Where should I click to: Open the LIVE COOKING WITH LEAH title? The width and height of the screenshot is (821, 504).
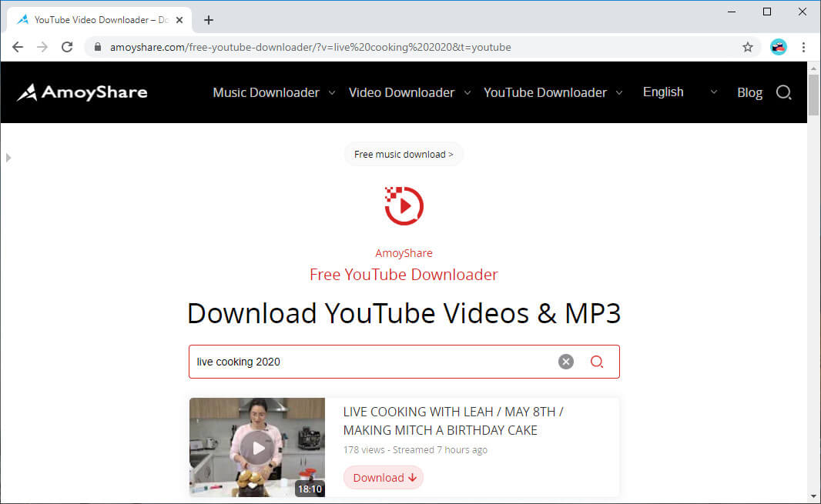(453, 421)
